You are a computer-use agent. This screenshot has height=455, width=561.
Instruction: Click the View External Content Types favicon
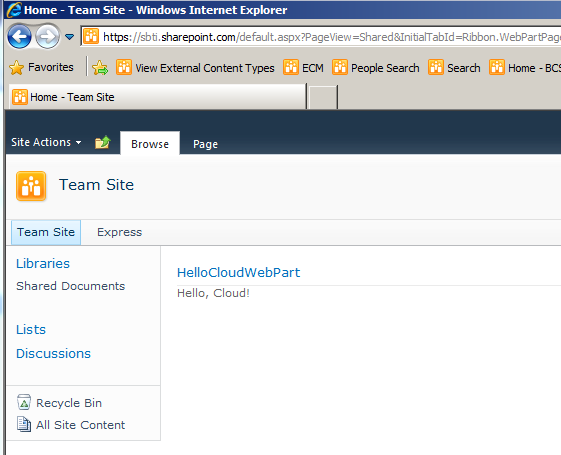(x=124, y=67)
